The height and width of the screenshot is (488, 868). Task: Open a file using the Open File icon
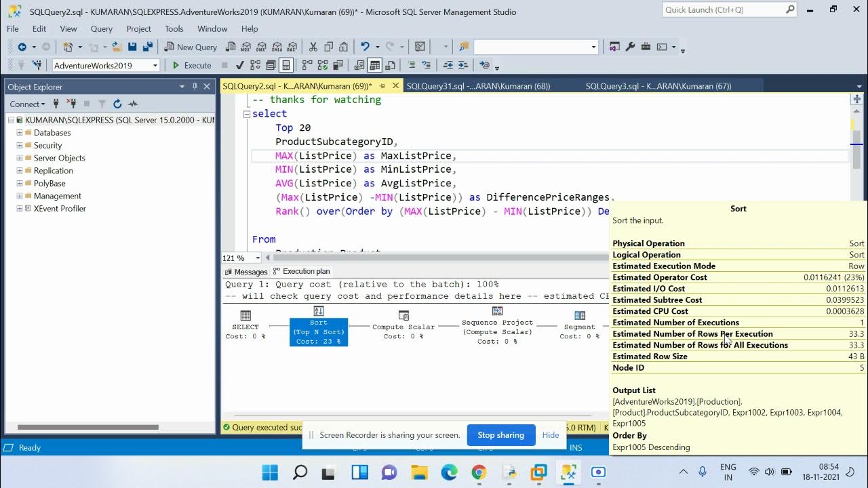[x=117, y=47]
